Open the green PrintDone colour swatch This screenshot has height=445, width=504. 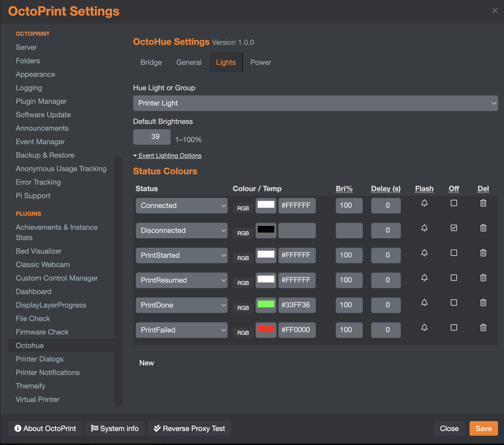click(266, 304)
